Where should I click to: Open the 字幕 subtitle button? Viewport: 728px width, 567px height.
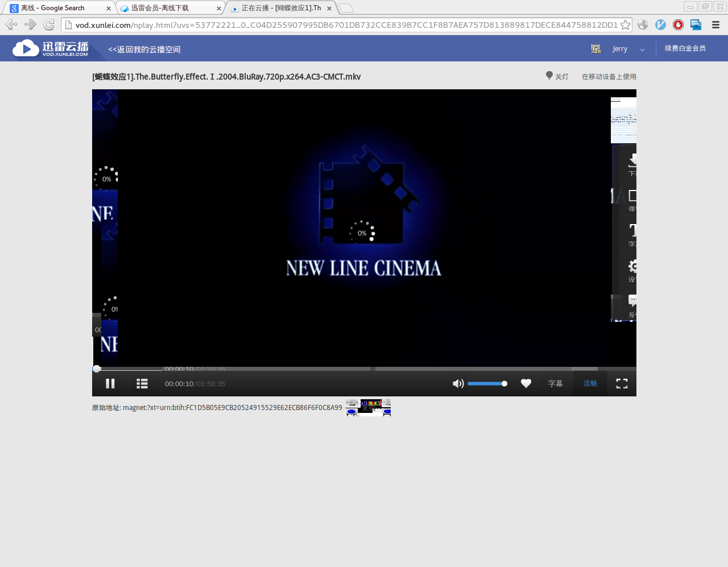pos(556,384)
